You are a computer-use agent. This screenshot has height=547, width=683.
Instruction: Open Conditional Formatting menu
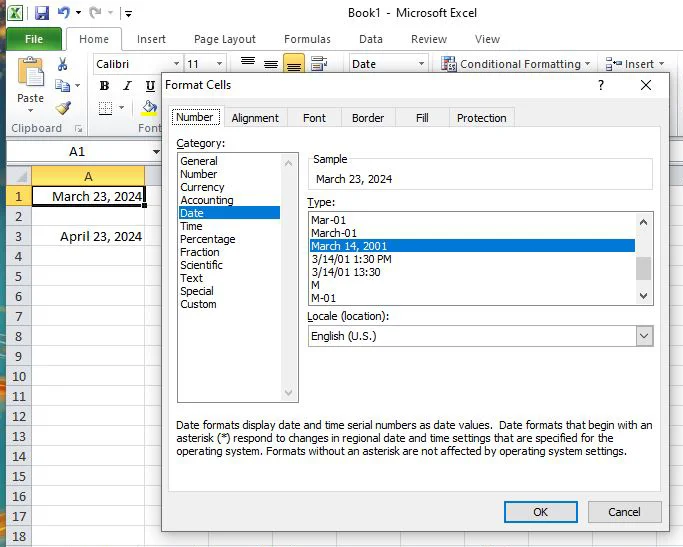point(516,64)
